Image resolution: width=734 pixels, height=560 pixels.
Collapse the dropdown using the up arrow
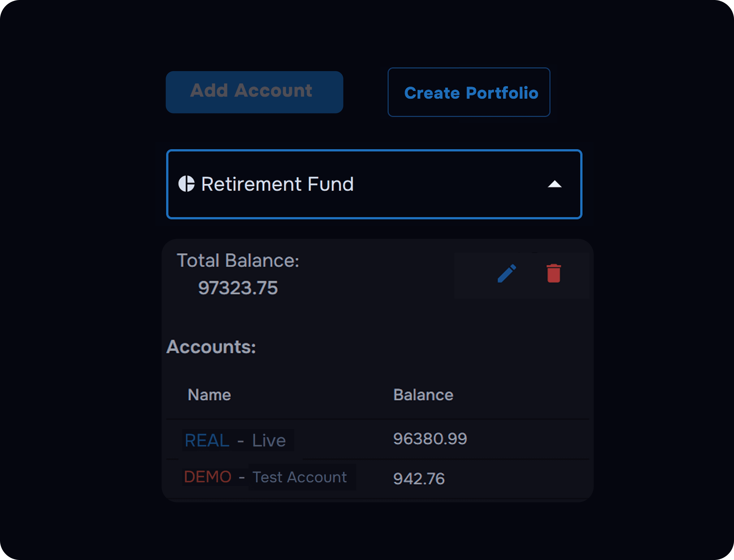pos(555,184)
